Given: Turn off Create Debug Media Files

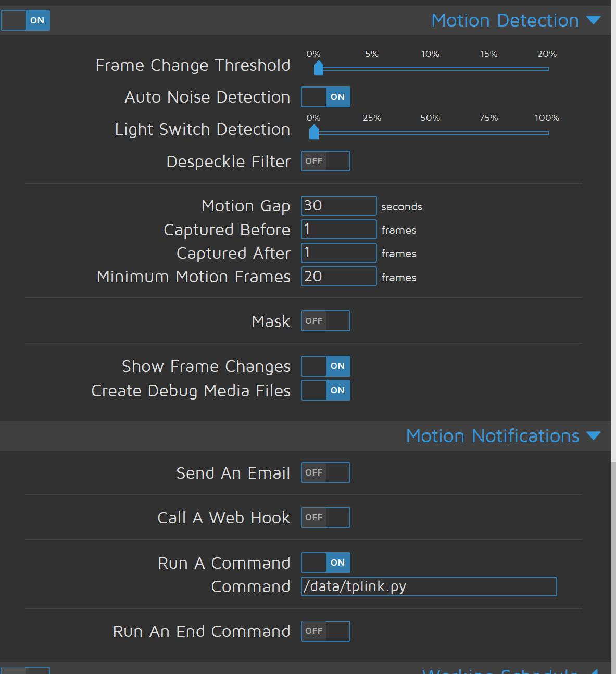Looking at the screenshot, I should [325, 390].
